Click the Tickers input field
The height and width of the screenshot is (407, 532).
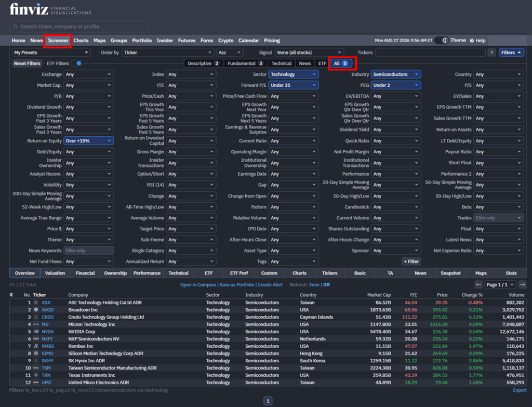431,52
